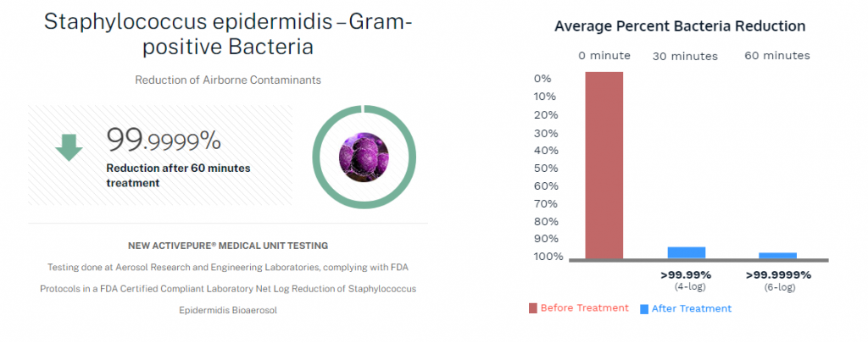Click the red Before Treatment legend swatch

[533, 308]
